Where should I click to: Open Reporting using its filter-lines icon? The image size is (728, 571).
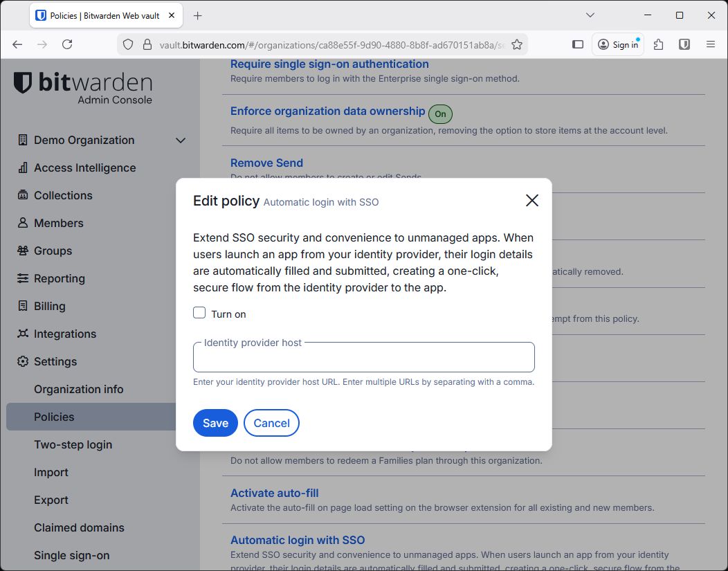click(x=21, y=278)
